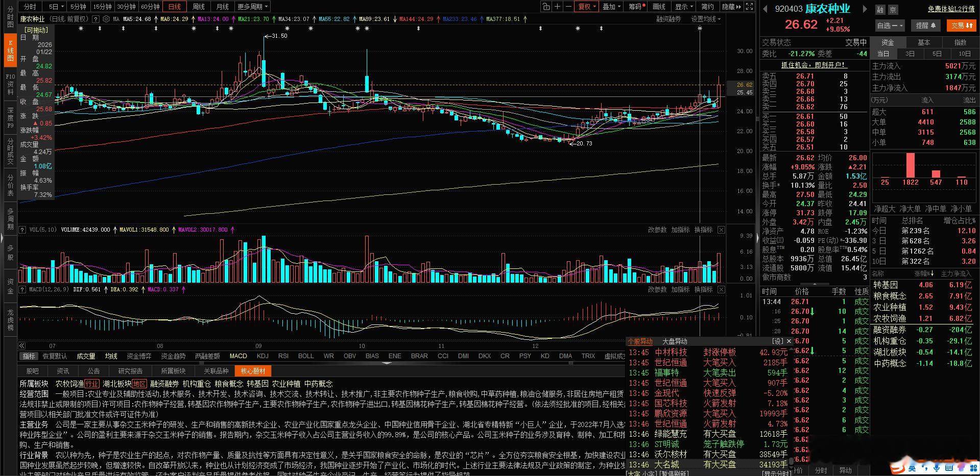Open 更多周期 dropdown
The image size is (980, 476).
[252, 7]
